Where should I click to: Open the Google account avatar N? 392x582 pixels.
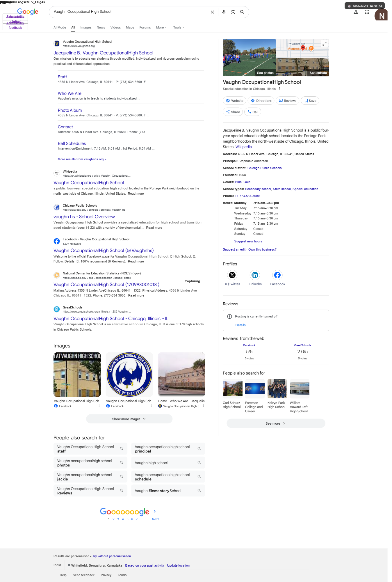tap(381, 15)
